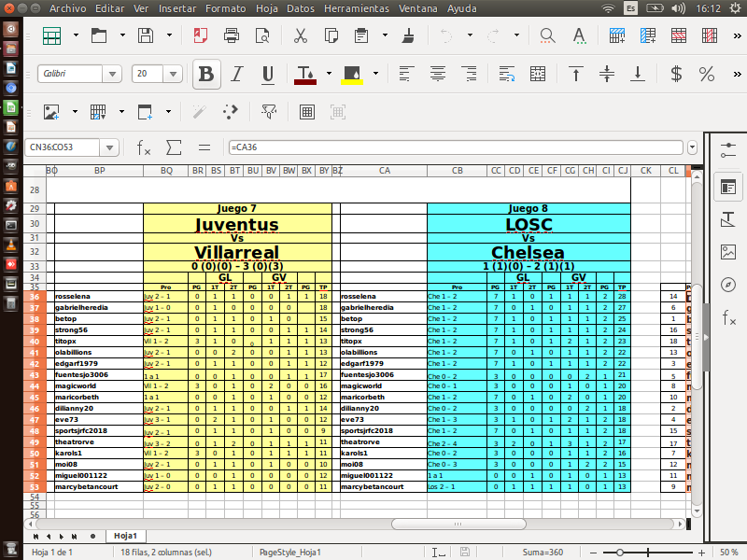Format cells as currency
747x560 pixels.
click(675, 74)
